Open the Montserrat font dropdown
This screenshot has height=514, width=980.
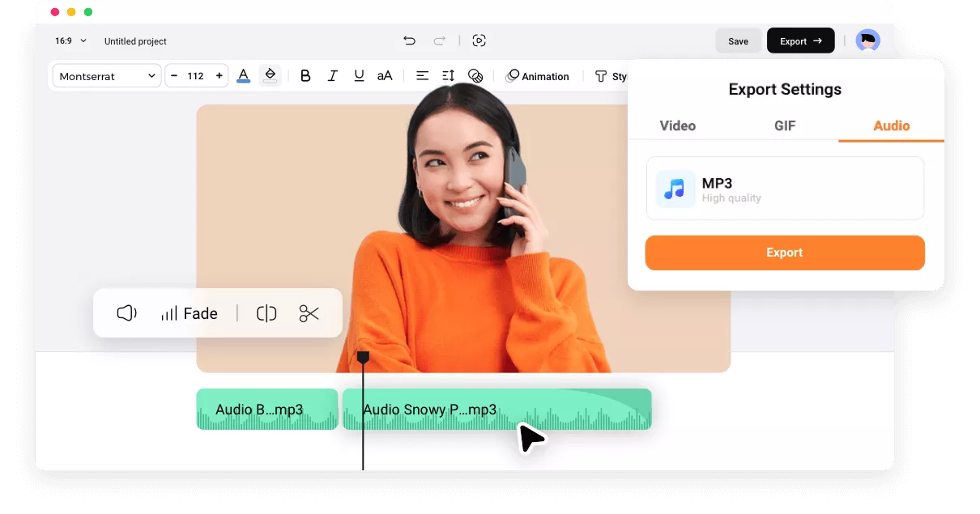107,76
